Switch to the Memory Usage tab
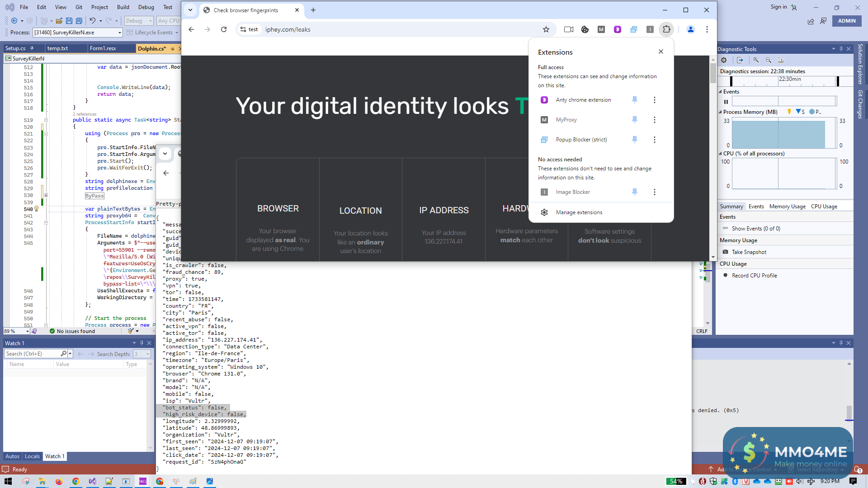The height and width of the screenshot is (488, 868). coord(787,206)
